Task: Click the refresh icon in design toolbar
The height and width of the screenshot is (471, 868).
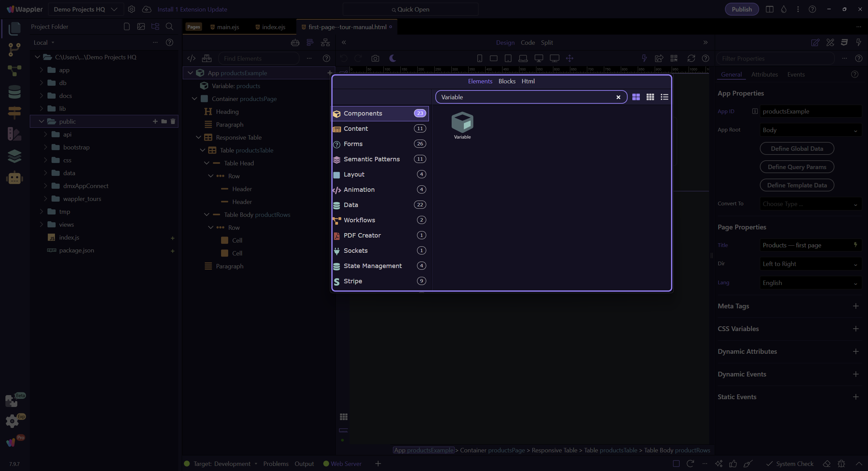Action: (691, 58)
